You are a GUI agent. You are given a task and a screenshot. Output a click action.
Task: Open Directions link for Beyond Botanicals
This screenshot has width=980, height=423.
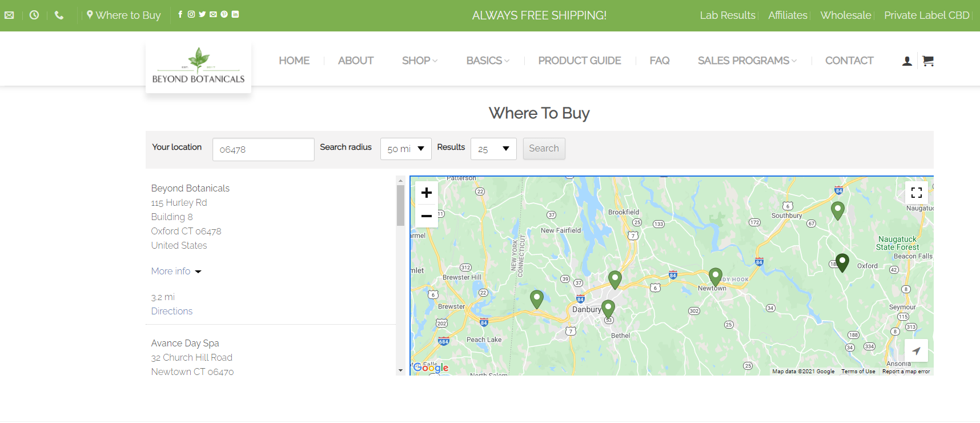[172, 312]
